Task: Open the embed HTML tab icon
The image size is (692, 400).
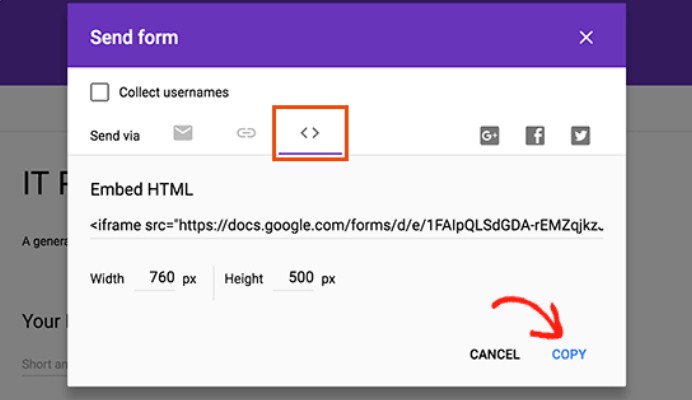Action: (x=310, y=133)
